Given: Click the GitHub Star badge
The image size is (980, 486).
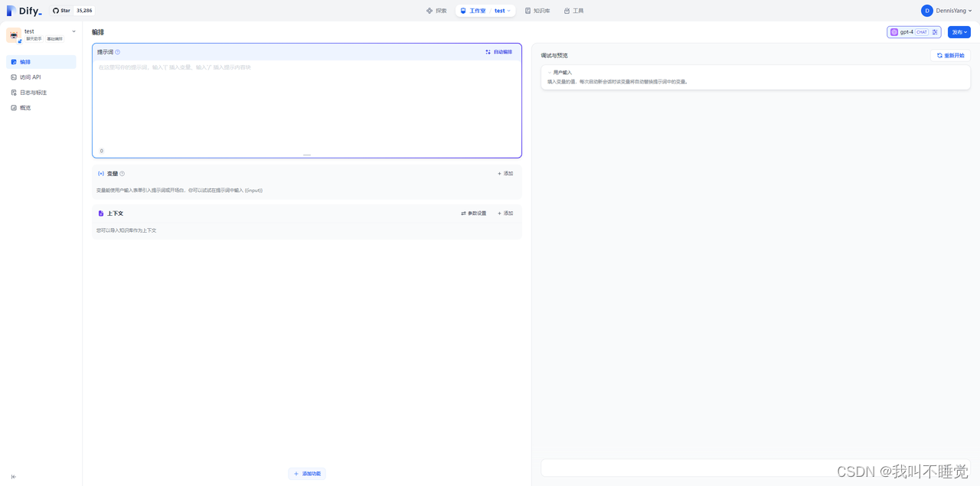Looking at the screenshot, I should (73, 11).
